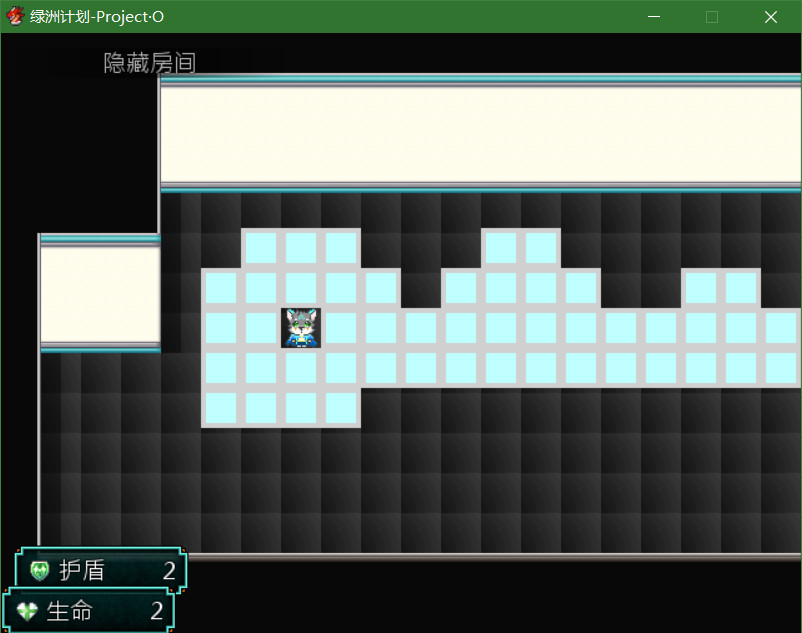Image resolution: width=802 pixels, height=633 pixels.
Task: Click the green heart icon beside 生命
Action: (x=27, y=611)
